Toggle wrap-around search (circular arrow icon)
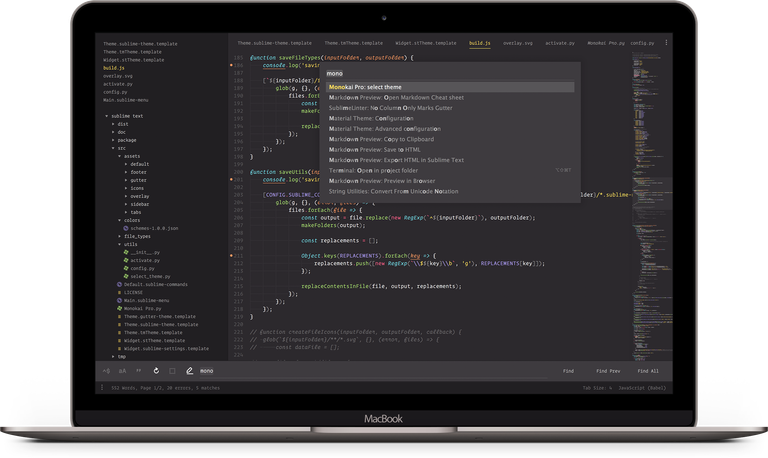Image resolution: width=768 pixels, height=458 pixels. (x=156, y=371)
